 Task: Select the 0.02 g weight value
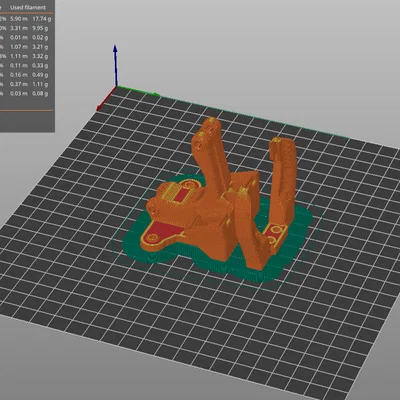(x=40, y=38)
